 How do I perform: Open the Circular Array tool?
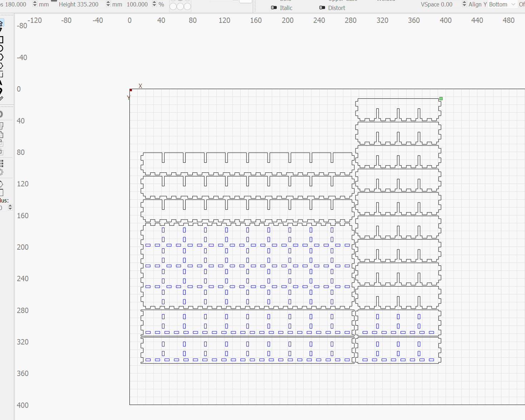(1, 172)
